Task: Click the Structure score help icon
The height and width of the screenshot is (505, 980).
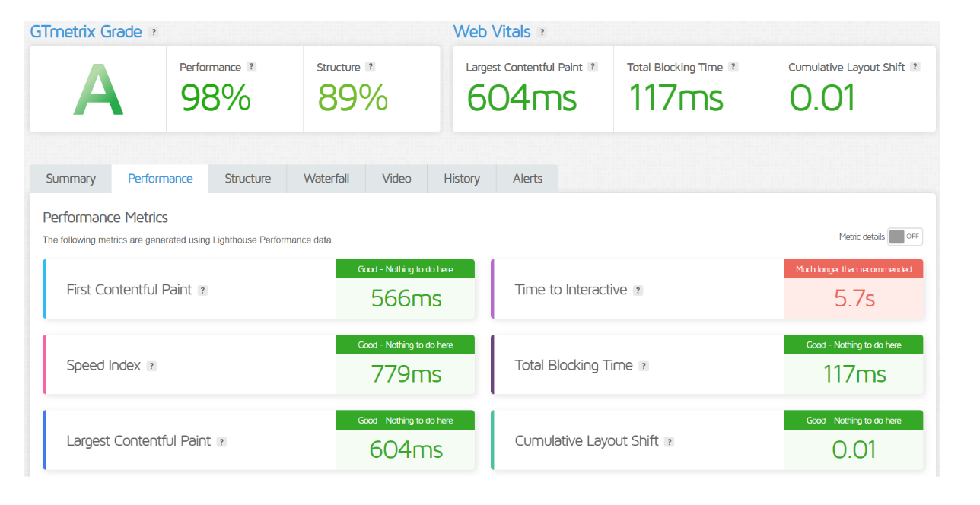Action: pos(371,67)
